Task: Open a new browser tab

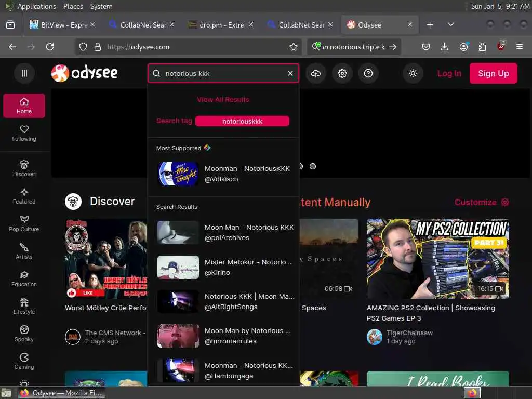Action: point(430,25)
